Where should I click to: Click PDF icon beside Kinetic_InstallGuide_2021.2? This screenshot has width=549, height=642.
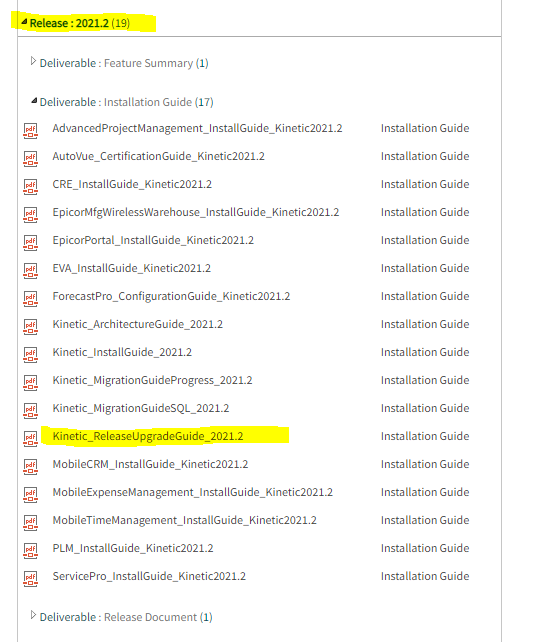click(x=30, y=355)
